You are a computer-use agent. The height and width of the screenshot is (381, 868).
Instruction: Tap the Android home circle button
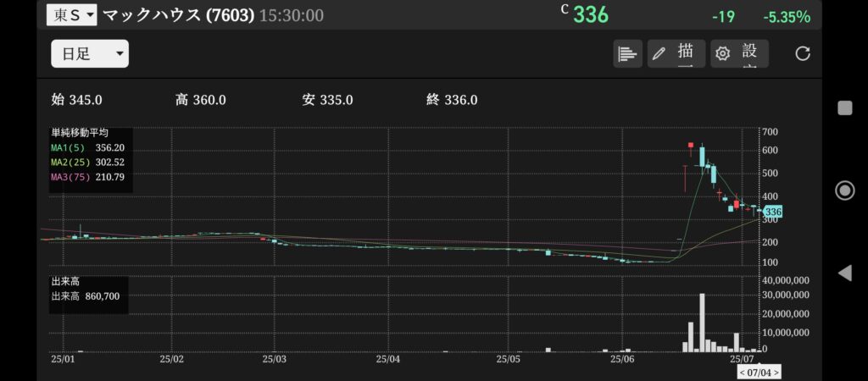pos(845,190)
